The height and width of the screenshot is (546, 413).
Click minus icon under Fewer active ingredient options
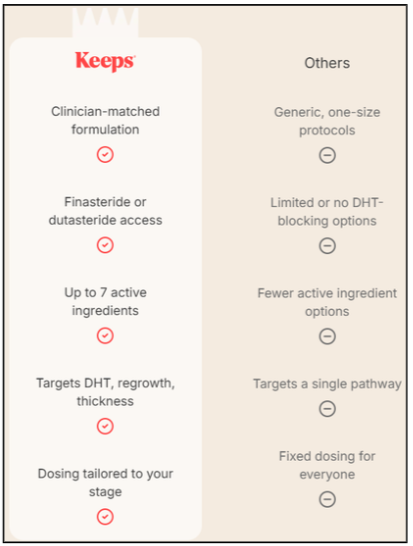(x=327, y=336)
